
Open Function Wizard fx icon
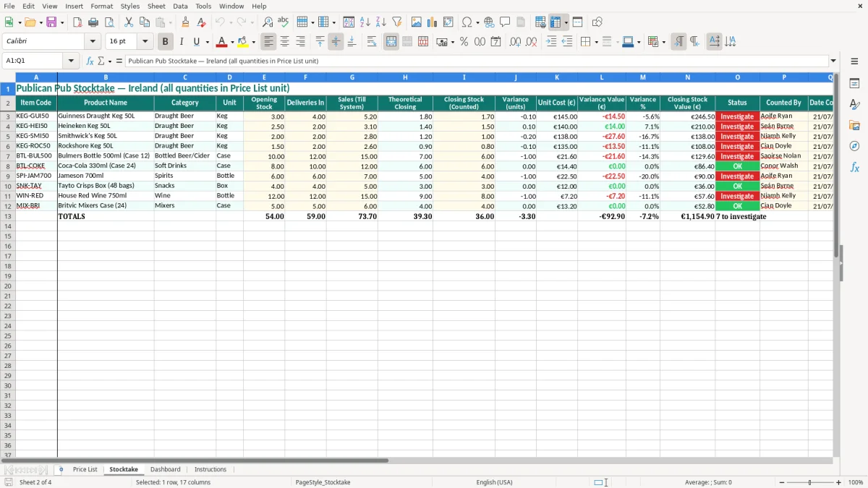[90, 61]
